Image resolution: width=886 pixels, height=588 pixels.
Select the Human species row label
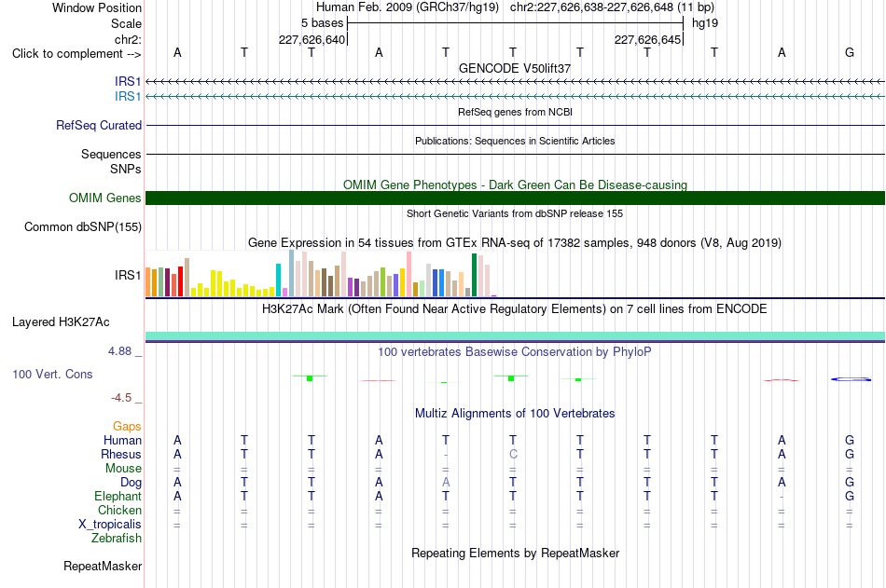(x=122, y=441)
